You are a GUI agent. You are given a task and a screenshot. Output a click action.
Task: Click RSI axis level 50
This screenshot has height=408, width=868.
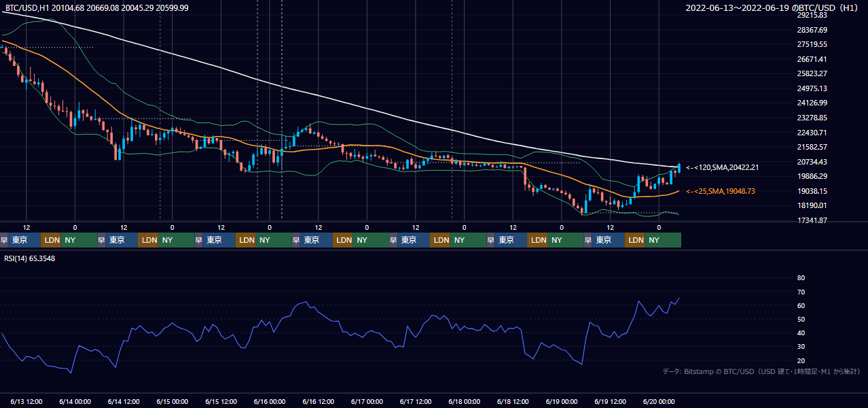click(x=801, y=319)
